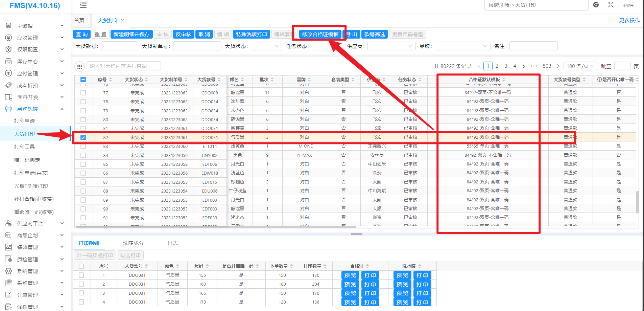
Task: Check the first row in 打印明细 table
Action: (x=81, y=275)
